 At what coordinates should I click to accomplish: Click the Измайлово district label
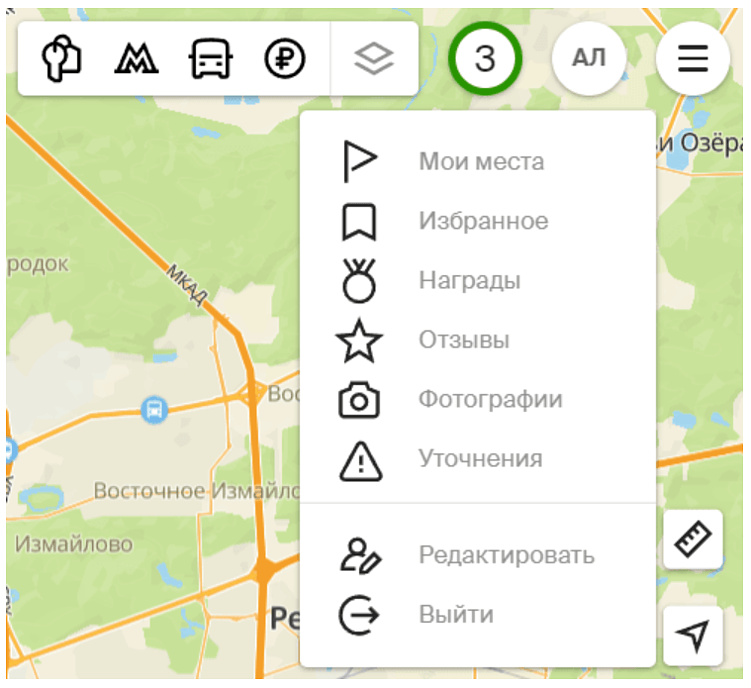click(74, 544)
